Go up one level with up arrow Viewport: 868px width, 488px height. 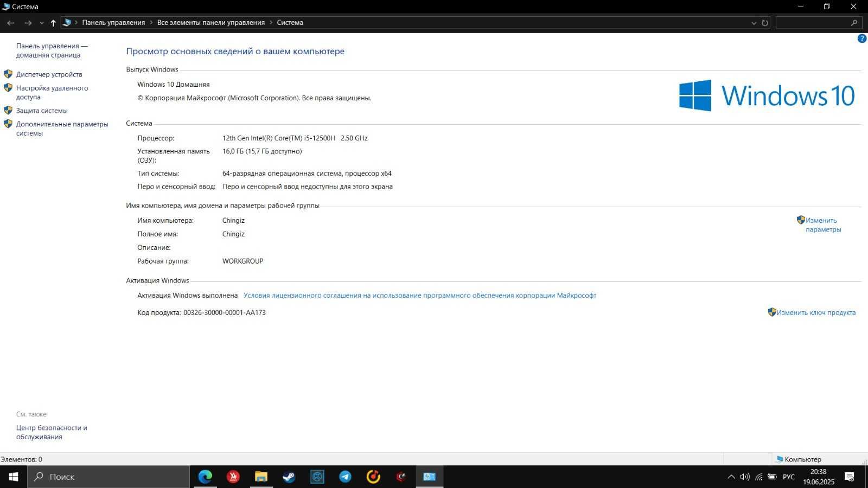[x=53, y=23]
